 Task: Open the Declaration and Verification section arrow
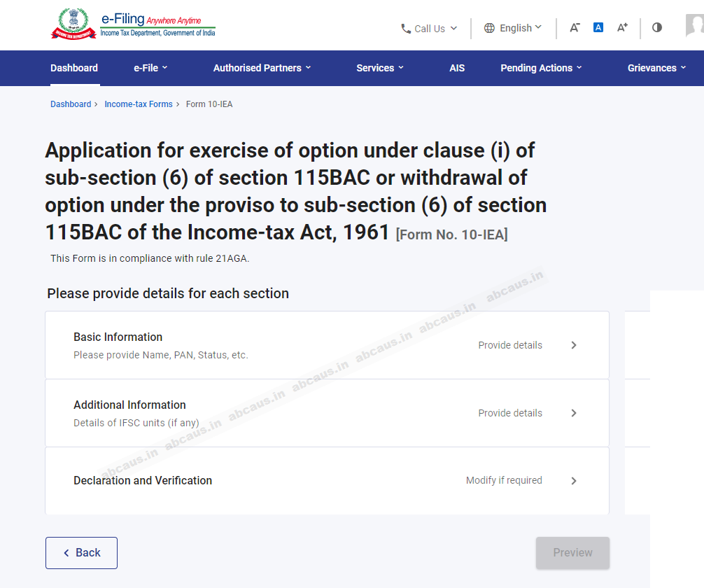(574, 481)
